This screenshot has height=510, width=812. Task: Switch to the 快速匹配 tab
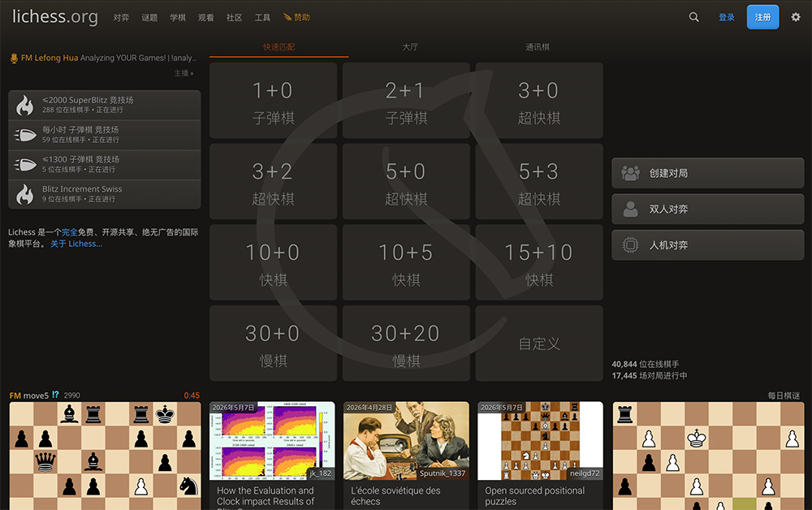279,47
